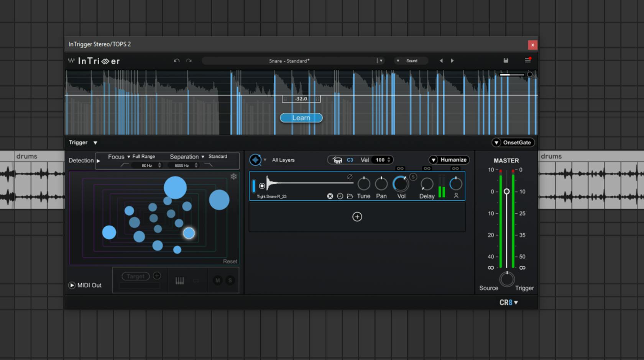Viewport: 644px width, 360px height.
Task: Open the All Layers view dropdown arrow
Action: point(265,160)
